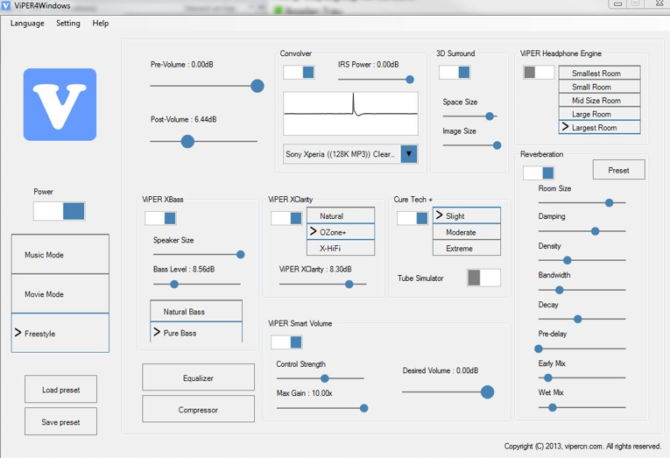Click the Post-Volume slider handle
This screenshot has height=458, width=670.
point(188,141)
